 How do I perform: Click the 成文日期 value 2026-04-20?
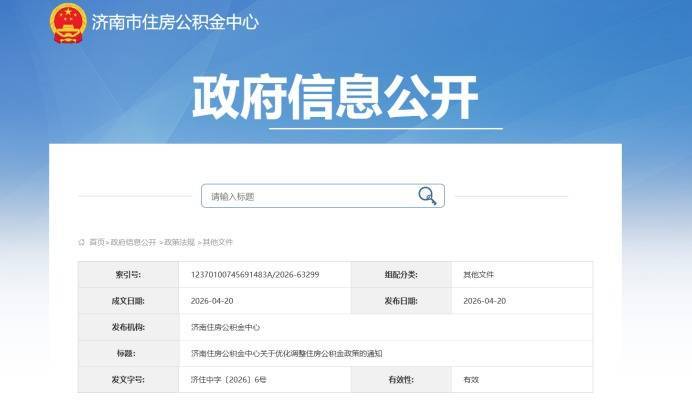click(209, 301)
